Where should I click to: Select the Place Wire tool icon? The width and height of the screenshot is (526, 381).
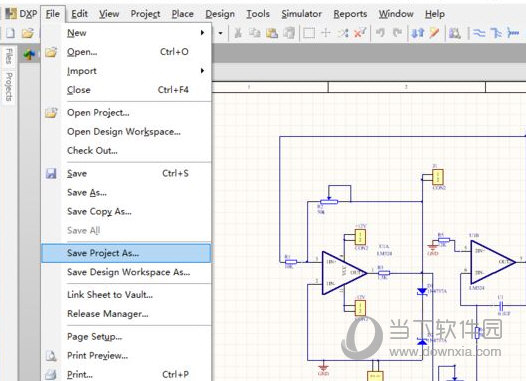(479, 33)
